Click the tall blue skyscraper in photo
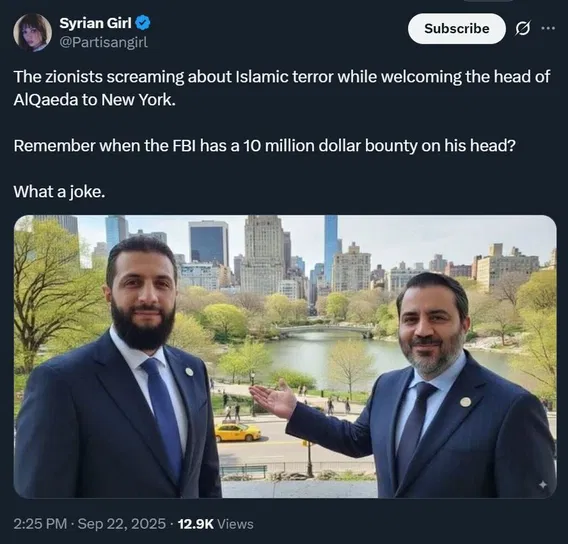The image size is (568, 544). tap(331, 248)
